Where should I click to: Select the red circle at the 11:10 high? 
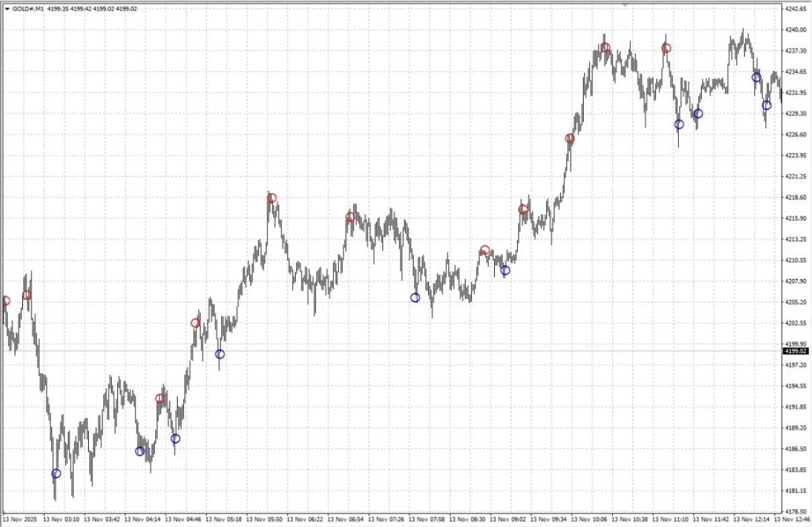click(x=666, y=49)
